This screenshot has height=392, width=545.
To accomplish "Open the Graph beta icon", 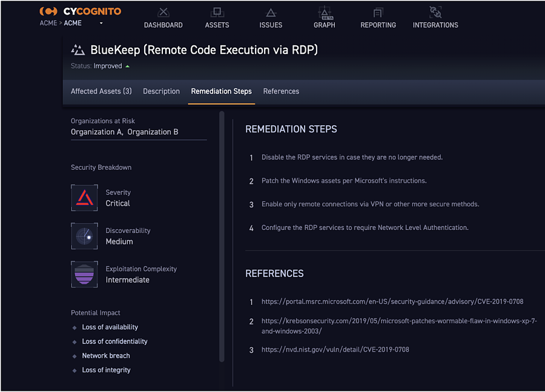I will point(325,12).
